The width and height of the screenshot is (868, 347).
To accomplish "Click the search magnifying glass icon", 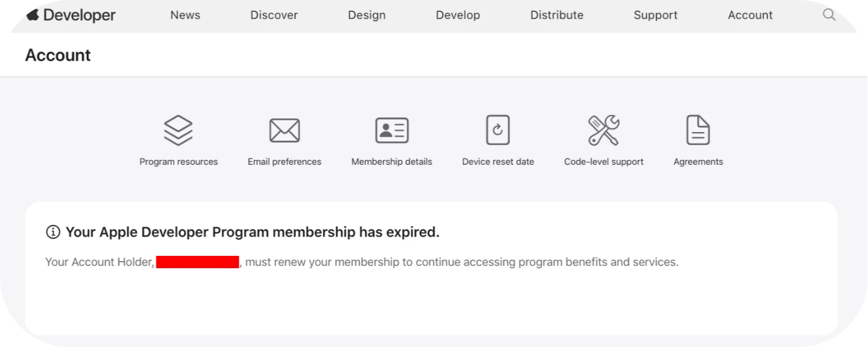I will pos(829,15).
